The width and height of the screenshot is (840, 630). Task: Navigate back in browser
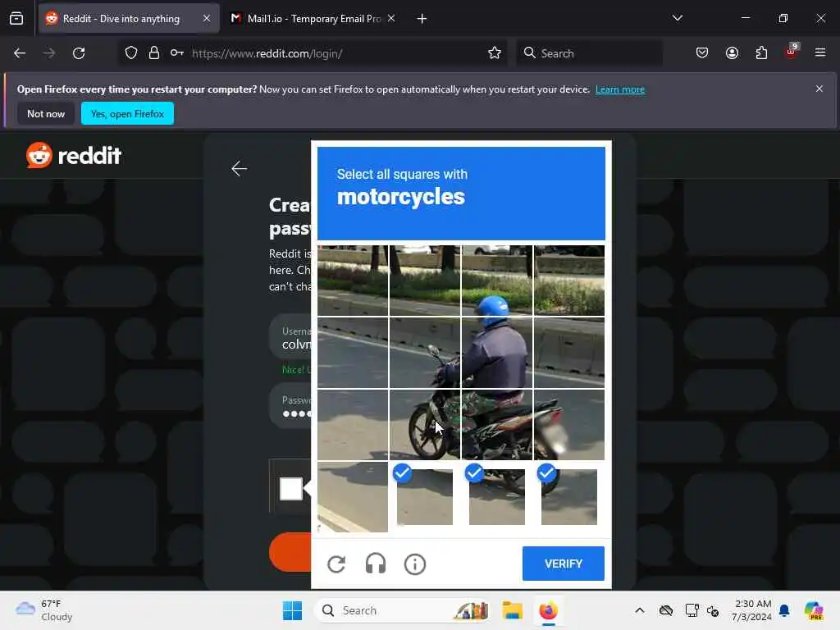point(20,53)
